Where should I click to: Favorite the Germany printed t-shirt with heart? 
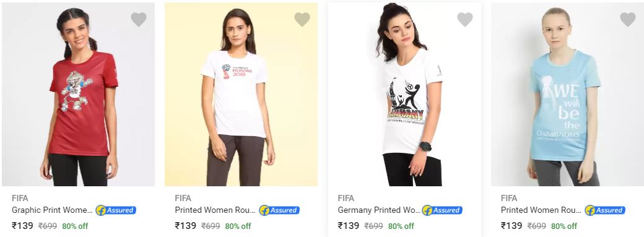(465, 19)
